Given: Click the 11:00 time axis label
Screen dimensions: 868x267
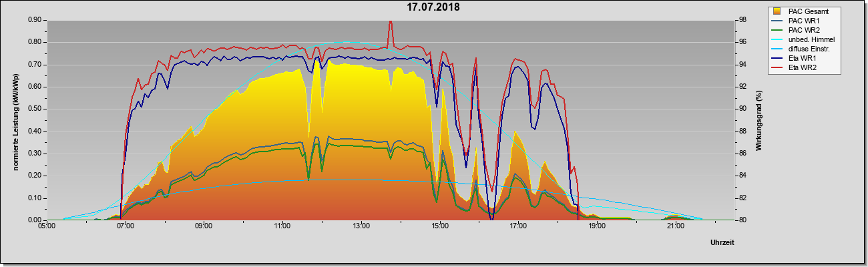Looking at the screenshot, I should coord(282,227).
